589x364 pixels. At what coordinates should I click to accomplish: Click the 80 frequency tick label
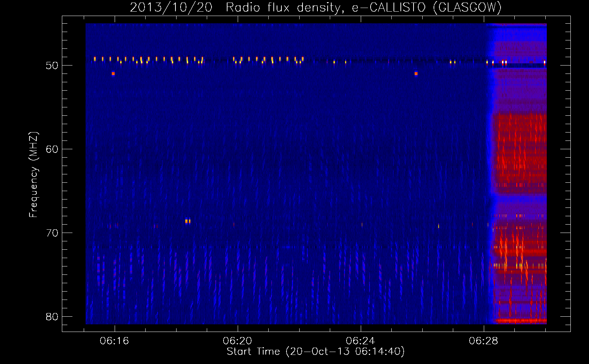click(x=52, y=317)
